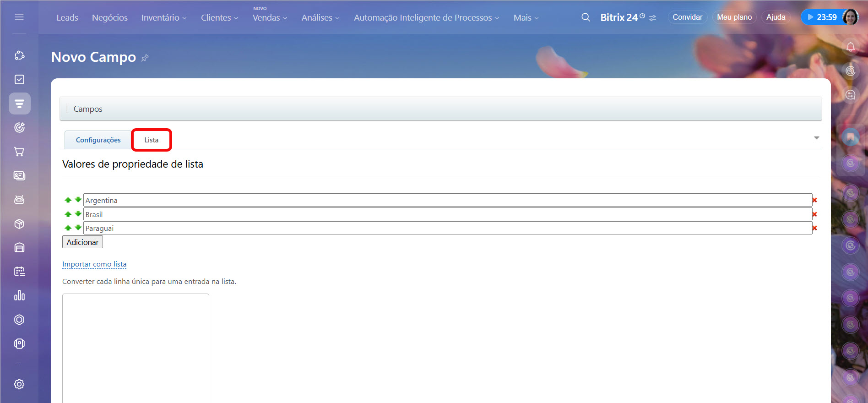The width and height of the screenshot is (868, 403).
Task: Switch to the Configurações tab
Action: 98,140
